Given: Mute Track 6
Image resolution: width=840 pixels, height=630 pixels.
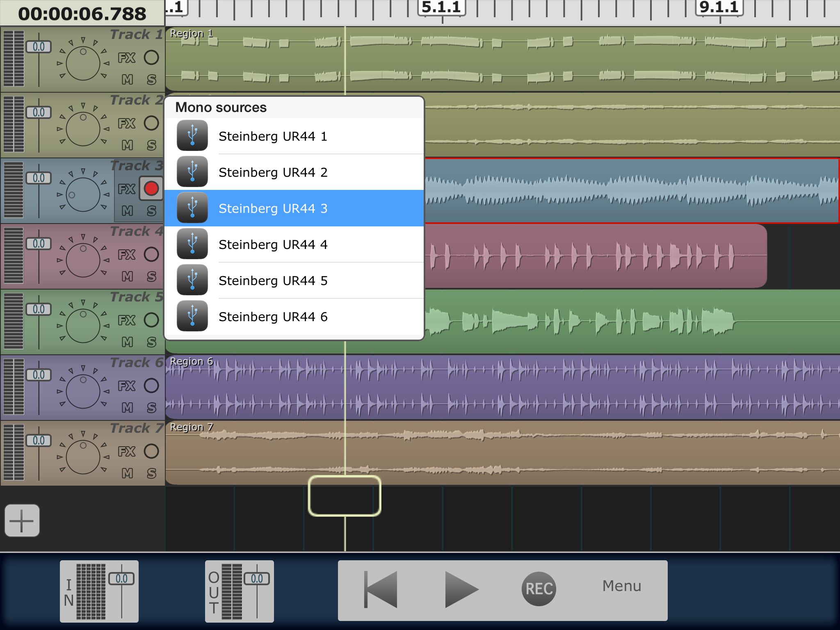Looking at the screenshot, I should click(x=128, y=408).
